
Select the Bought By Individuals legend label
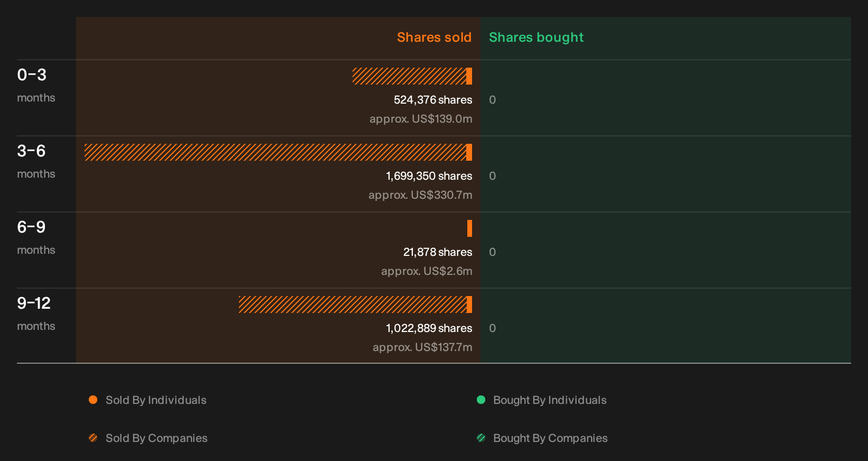tap(550, 400)
